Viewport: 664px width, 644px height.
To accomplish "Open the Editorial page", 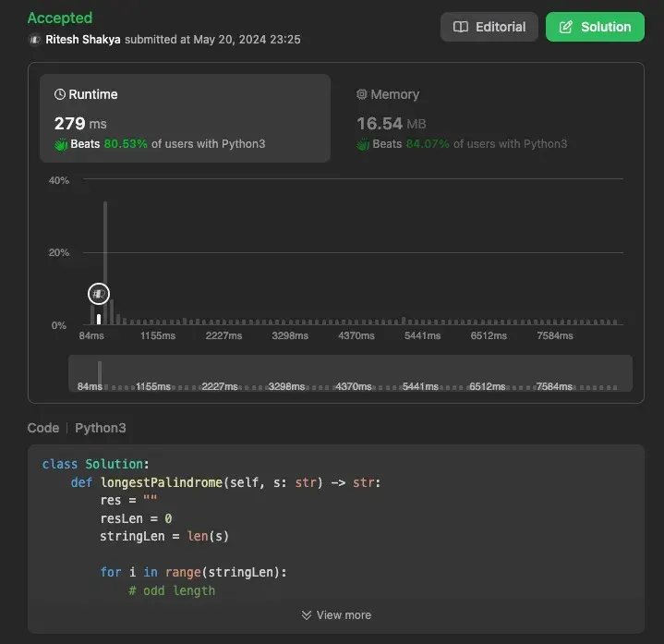I will [x=489, y=27].
